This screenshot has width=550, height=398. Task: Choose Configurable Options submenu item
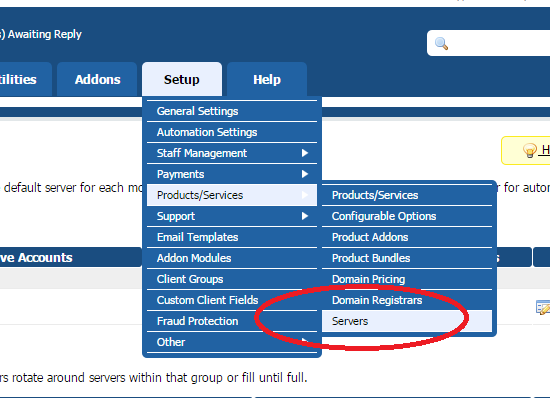pos(407,216)
